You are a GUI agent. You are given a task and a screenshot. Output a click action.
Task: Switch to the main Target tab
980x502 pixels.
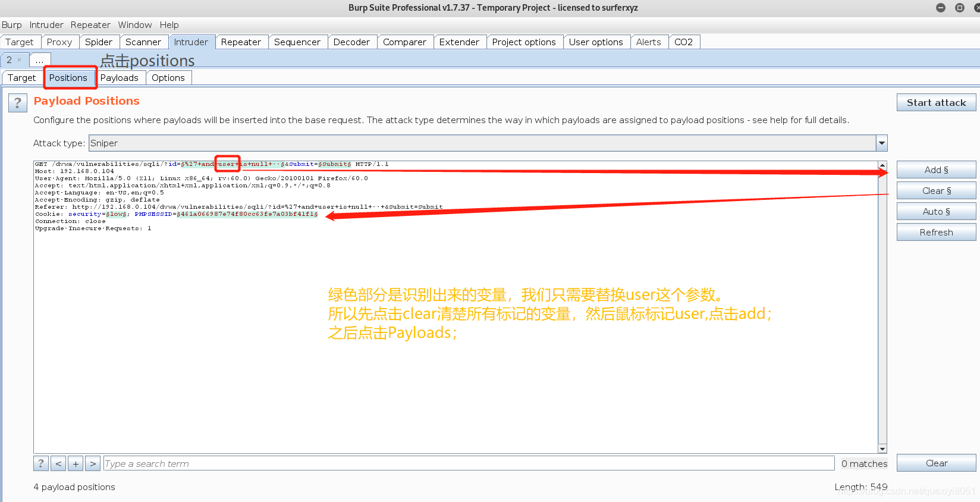pos(20,42)
